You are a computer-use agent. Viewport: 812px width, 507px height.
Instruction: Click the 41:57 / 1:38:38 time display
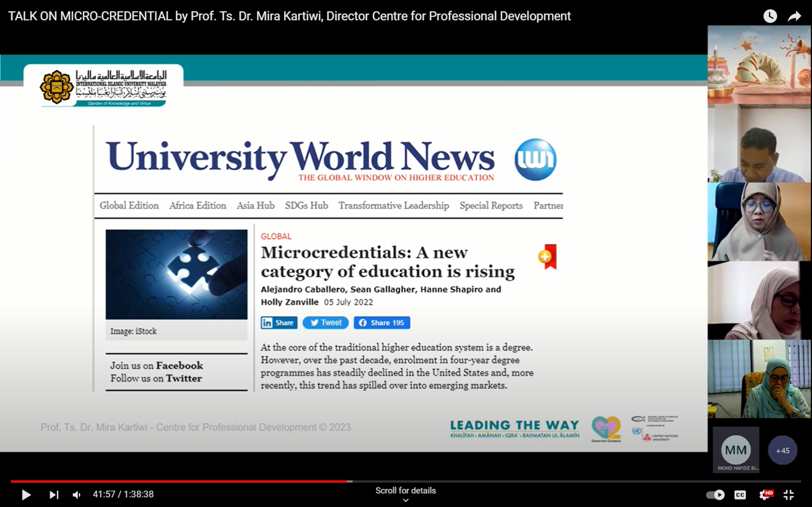[x=123, y=495]
